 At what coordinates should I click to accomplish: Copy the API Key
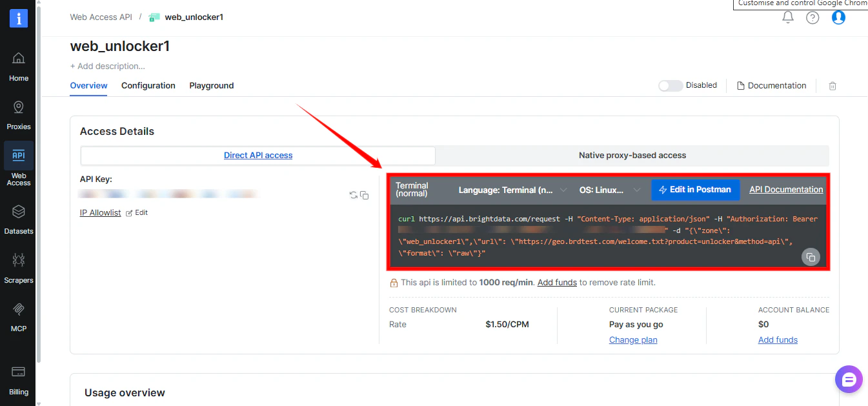364,194
